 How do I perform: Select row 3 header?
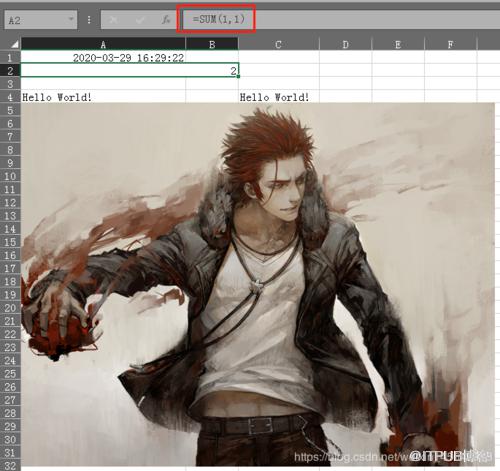pos(10,84)
